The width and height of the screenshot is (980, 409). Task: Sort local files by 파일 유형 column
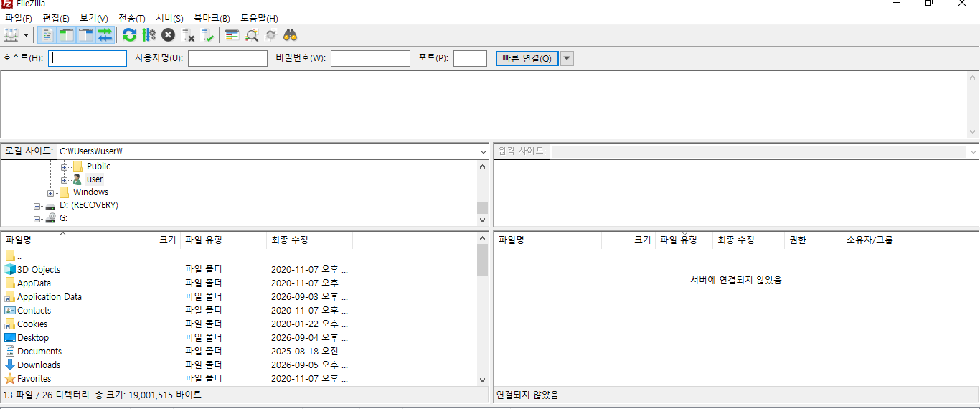click(223, 240)
